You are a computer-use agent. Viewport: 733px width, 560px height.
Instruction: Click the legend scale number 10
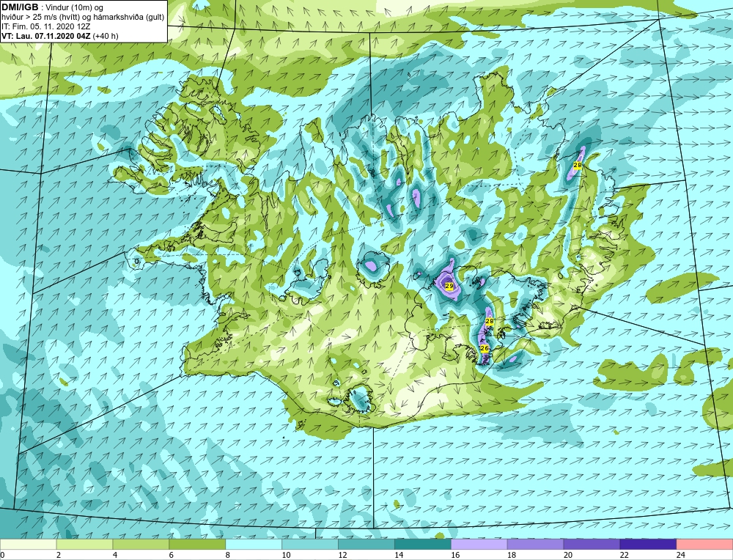(x=286, y=555)
